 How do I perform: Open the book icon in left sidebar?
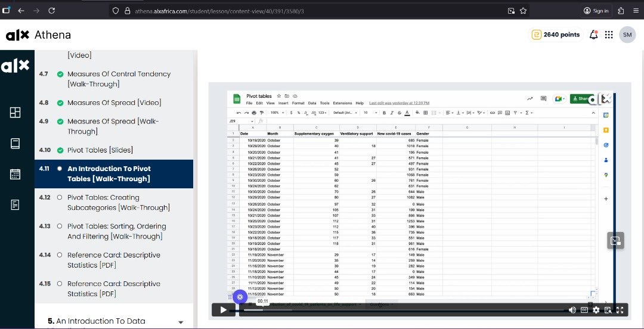[15, 144]
